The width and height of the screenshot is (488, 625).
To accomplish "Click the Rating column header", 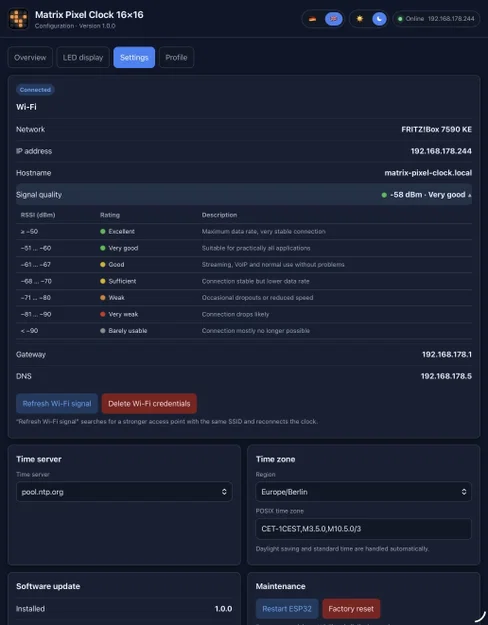I will click(110, 215).
